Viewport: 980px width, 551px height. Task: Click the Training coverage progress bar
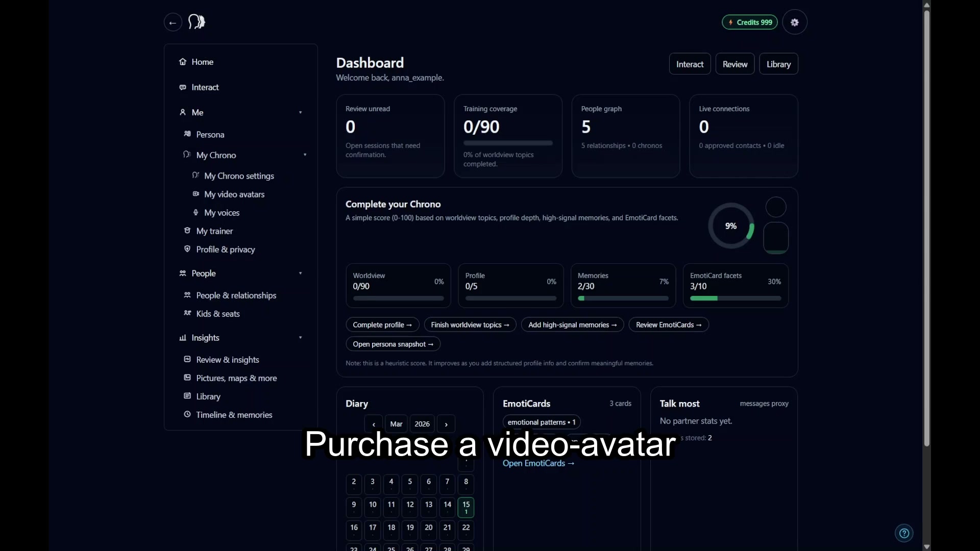pos(508,143)
